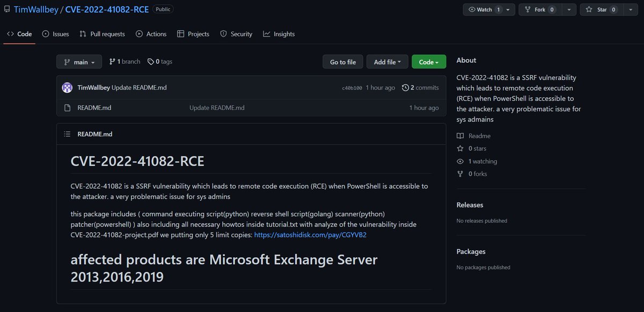View the 0 stars link
This screenshot has height=312, width=644.
click(x=477, y=148)
